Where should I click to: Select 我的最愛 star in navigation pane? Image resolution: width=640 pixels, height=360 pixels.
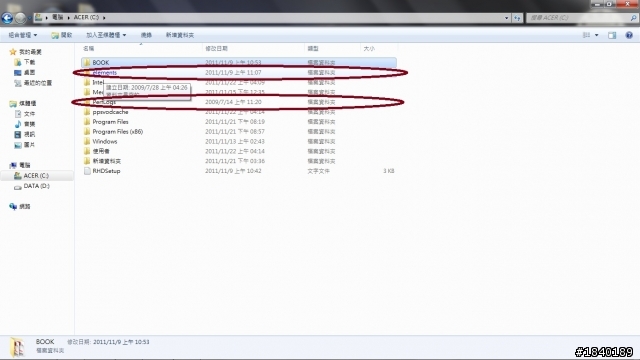pos(13,52)
